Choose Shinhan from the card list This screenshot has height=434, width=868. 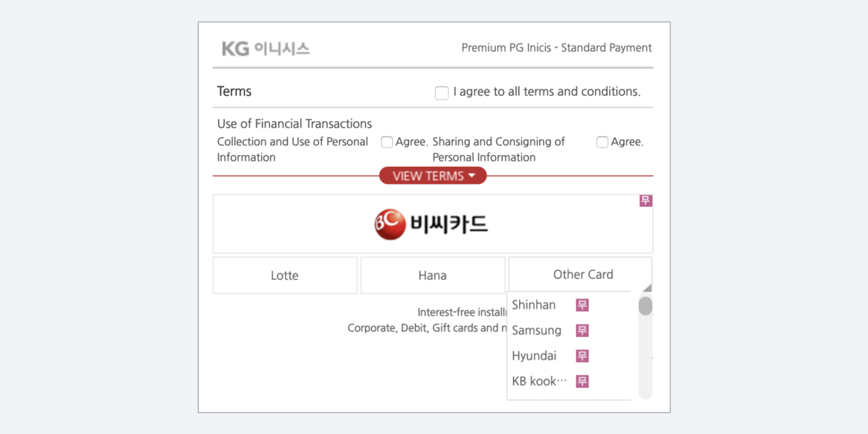click(534, 305)
